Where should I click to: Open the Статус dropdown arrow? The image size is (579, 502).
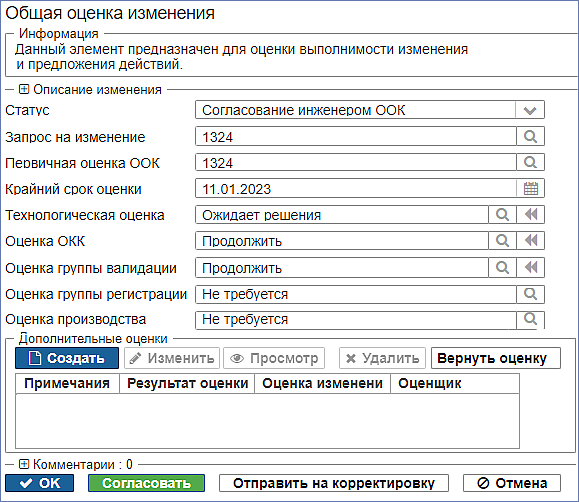tap(530, 110)
